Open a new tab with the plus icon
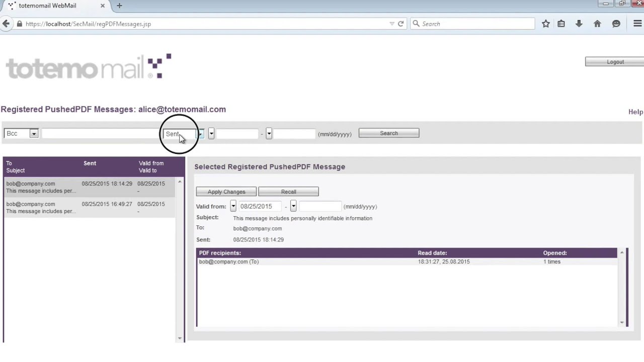The width and height of the screenshot is (644, 362). [119, 6]
